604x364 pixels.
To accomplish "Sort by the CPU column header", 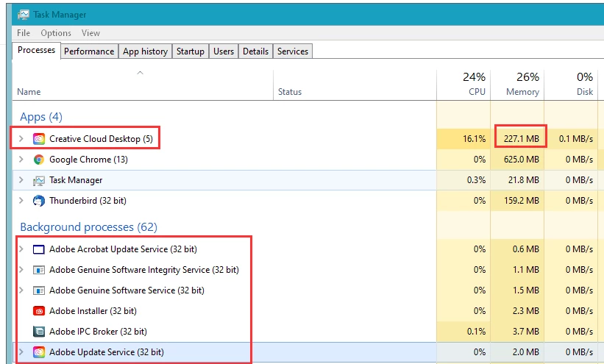I will (463, 85).
